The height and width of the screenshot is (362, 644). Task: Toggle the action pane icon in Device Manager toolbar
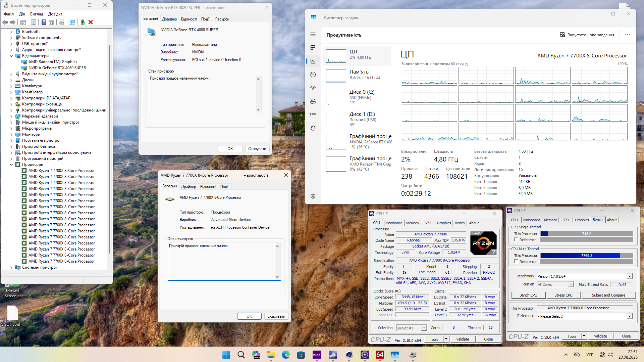coord(52,22)
